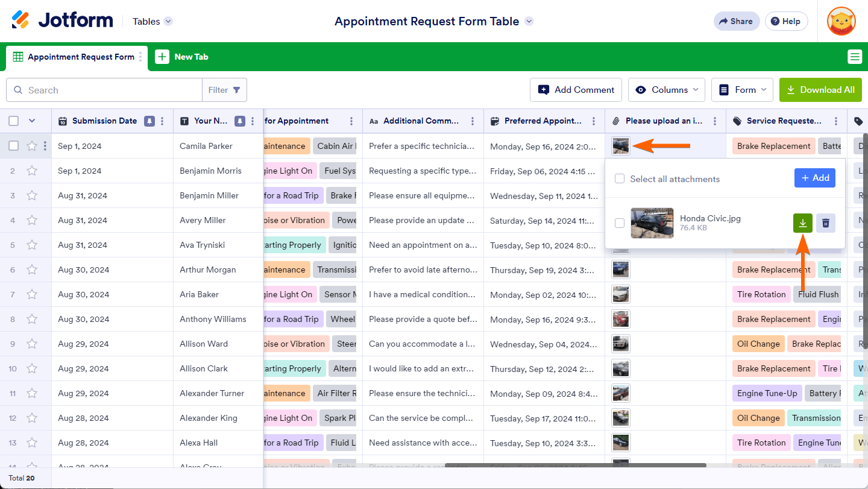868x489 pixels.
Task: Click the image thumbnail in Camila Parker row
Action: point(621,146)
